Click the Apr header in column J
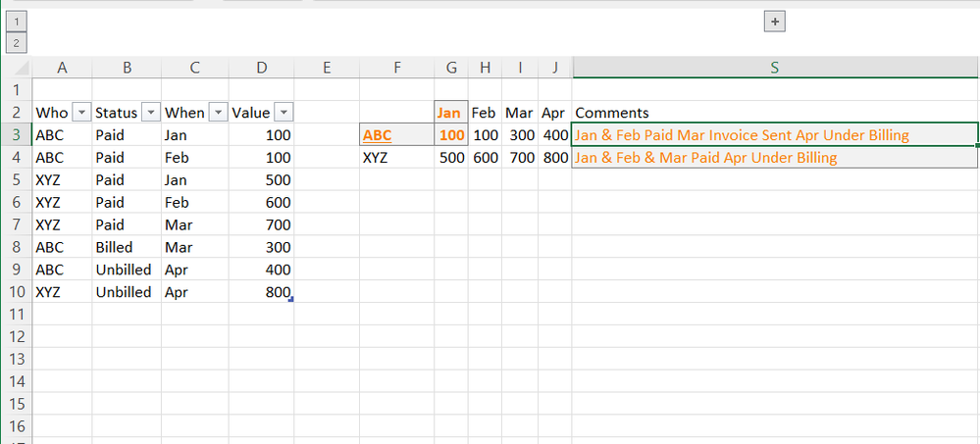The image size is (980, 444). tap(555, 113)
